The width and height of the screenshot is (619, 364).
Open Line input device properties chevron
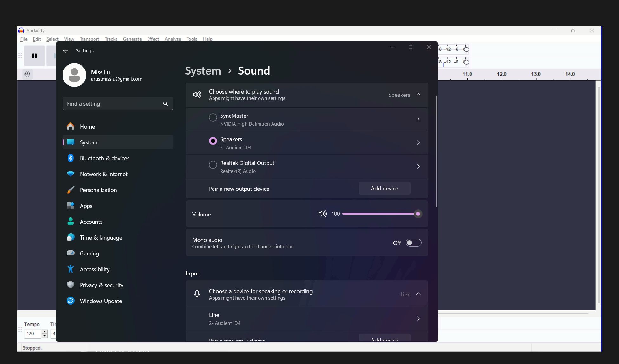point(418,319)
